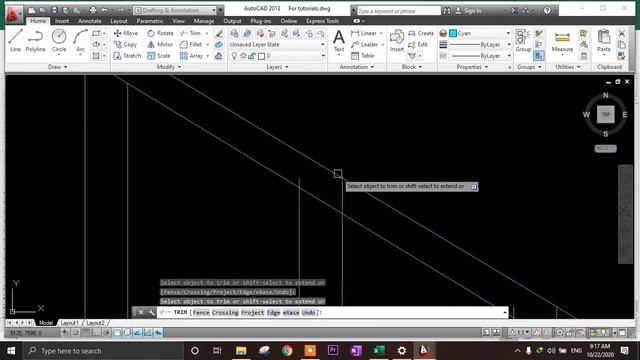The image size is (640, 360).
Task: Toggle Object Snap in status bar
Action: 117,333
